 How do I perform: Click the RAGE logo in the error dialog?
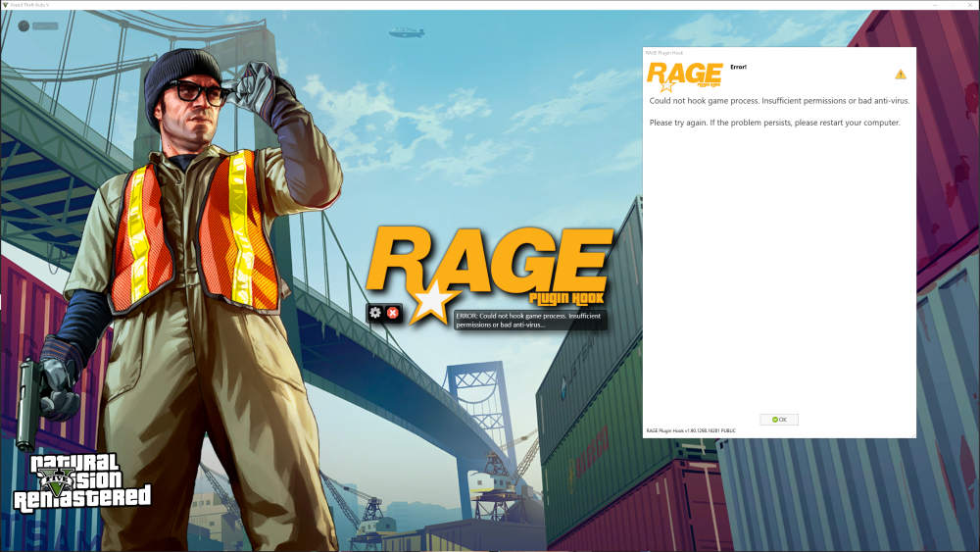[x=684, y=76]
